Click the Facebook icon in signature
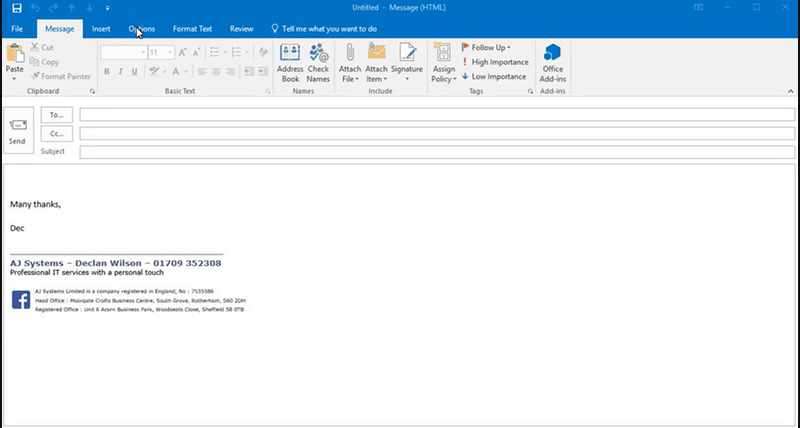The image size is (800, 428). 20,300
